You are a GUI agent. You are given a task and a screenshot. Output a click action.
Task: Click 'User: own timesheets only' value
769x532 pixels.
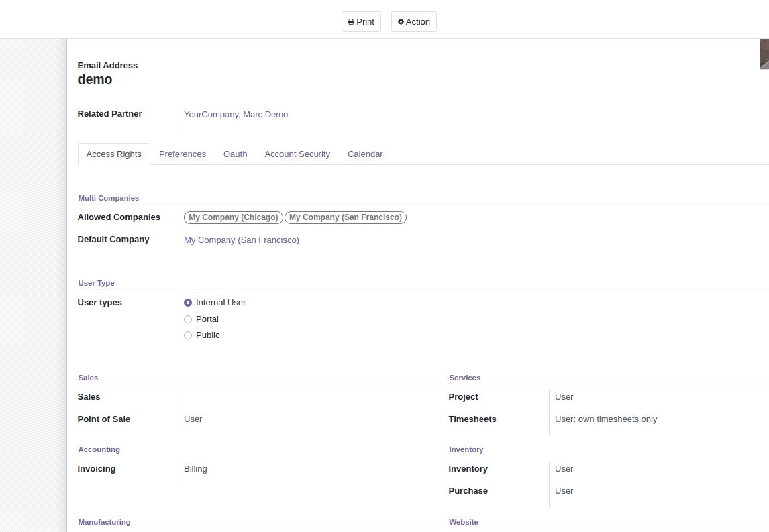click(606, 419)
